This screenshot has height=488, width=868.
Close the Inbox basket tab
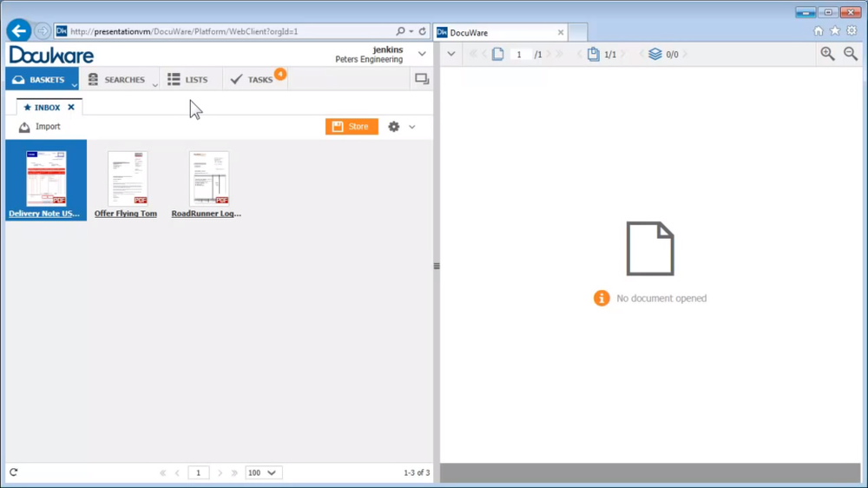[71, 108]
